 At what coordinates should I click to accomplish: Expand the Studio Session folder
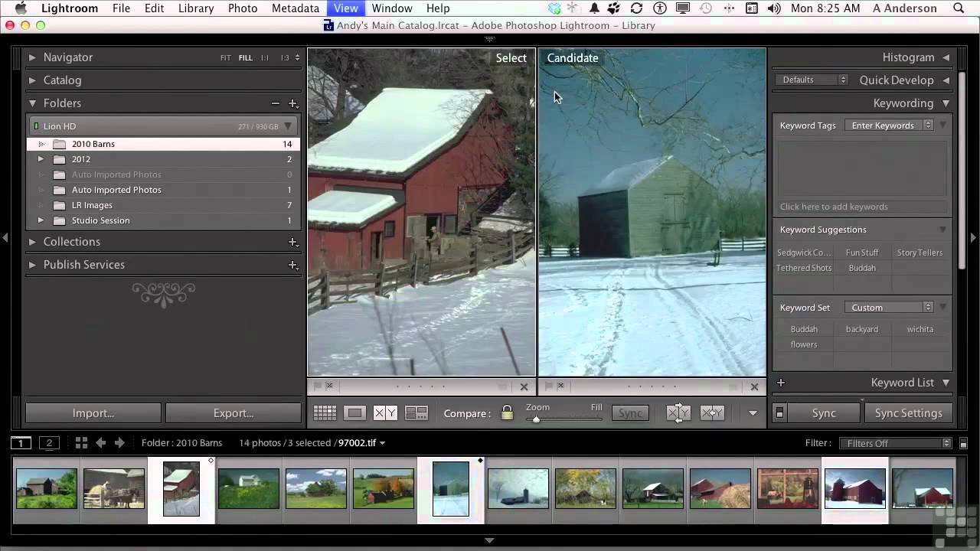pos(41,220)
